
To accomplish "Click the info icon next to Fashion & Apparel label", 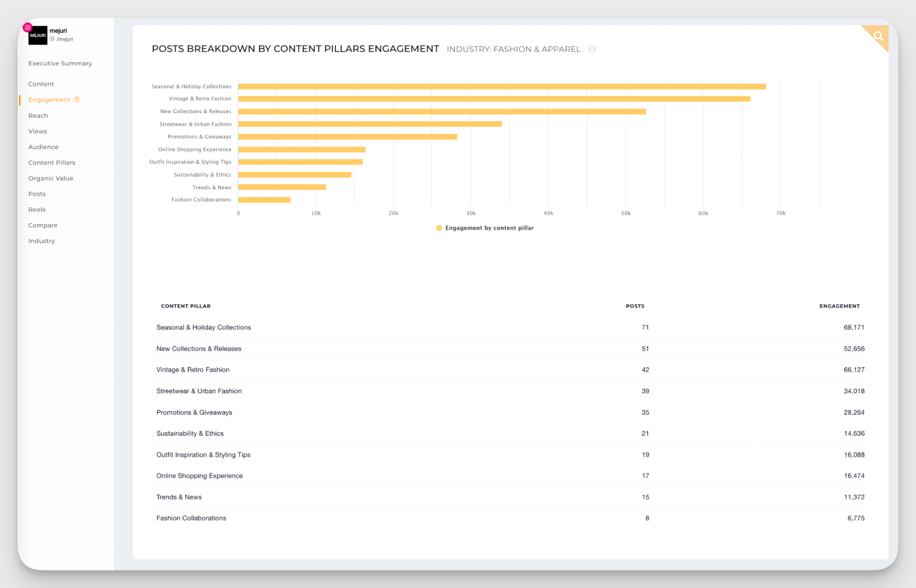I will (x=592, y=49).
